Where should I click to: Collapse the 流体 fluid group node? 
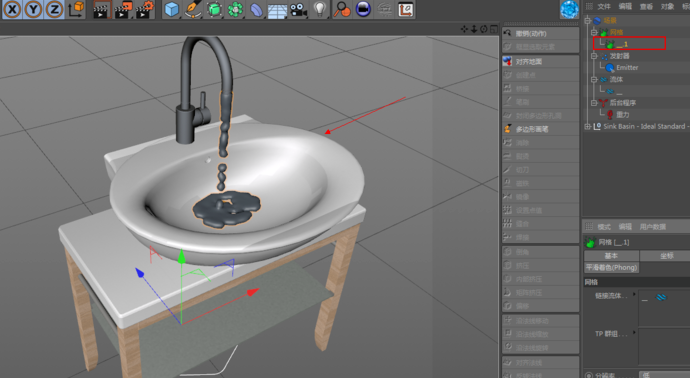click(594, 79)
